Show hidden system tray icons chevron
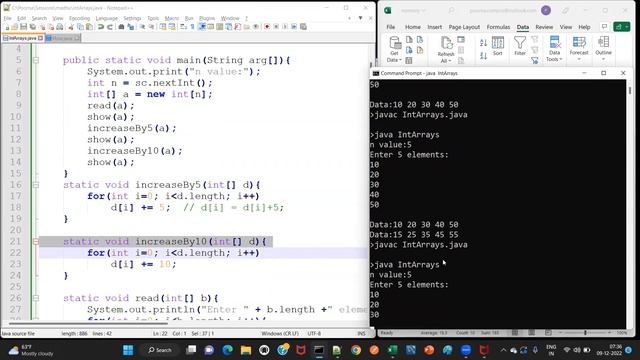The image size is (640, 360). (x=503, y=350)
